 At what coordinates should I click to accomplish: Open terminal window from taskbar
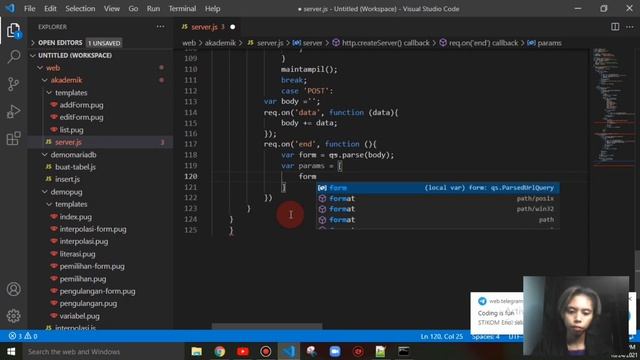click(404, 351)
